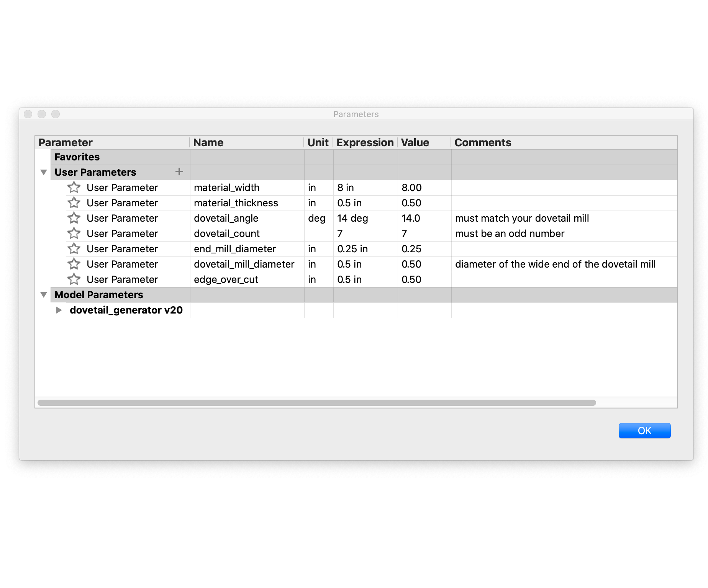This screenshot has height=588, width=708.
Task: Edit the material_width expression 8 in
Action: tap(346, 188)
